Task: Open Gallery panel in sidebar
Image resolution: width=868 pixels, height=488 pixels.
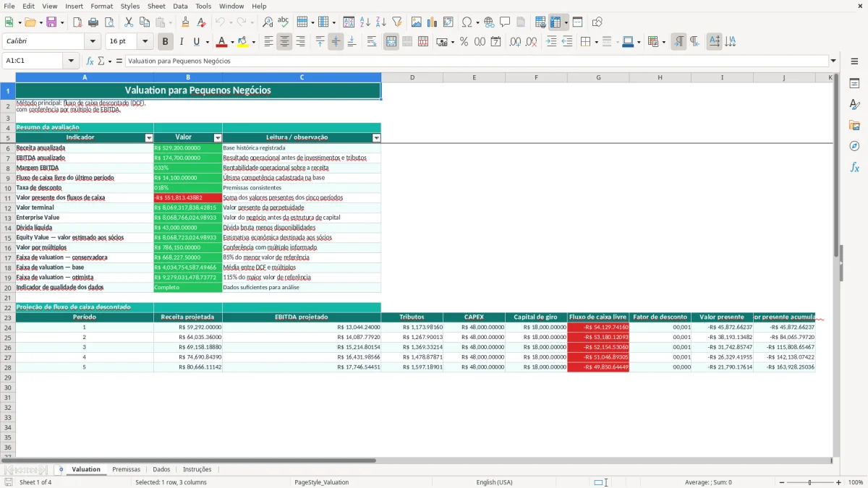Action: pyautogui.click(x=854, y=125)
